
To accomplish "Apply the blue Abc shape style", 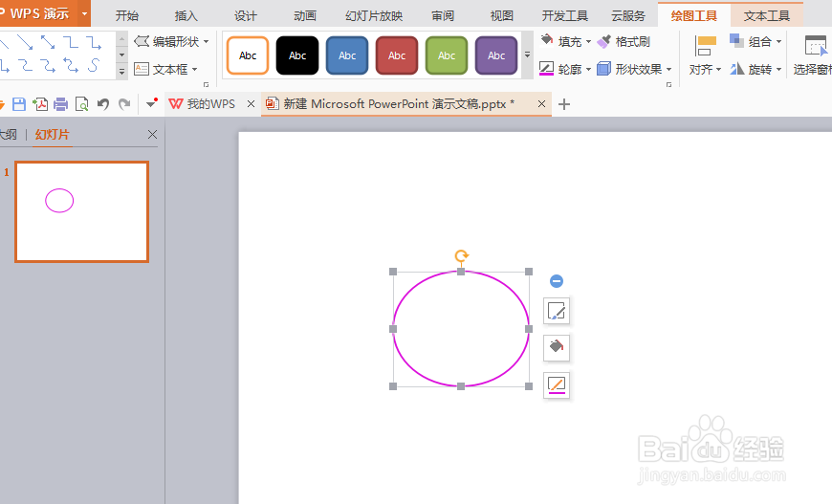I will [x=347, y=55].
